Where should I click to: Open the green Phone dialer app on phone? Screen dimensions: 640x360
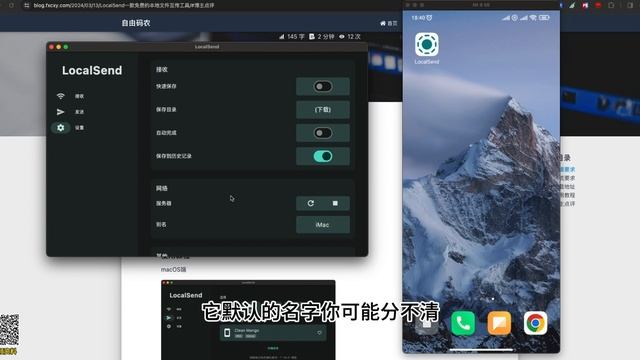point(463,323)
